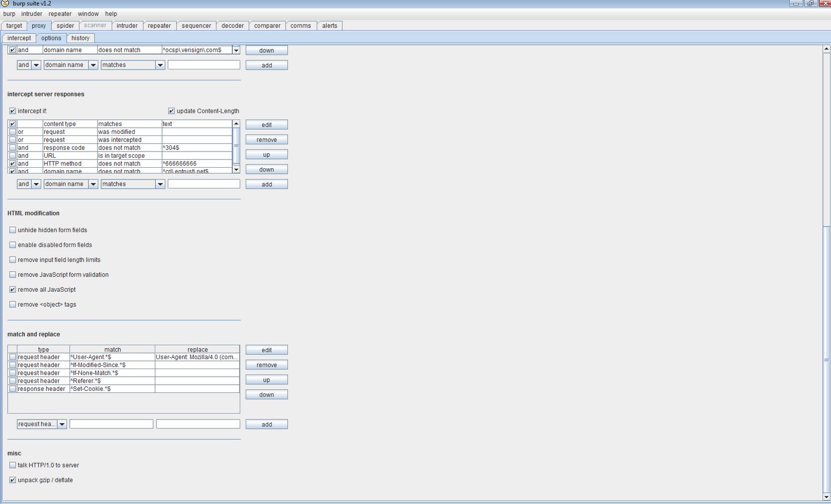Click the match pattern input field
This screenshot has width=831, height=504.
coord(111,424)
